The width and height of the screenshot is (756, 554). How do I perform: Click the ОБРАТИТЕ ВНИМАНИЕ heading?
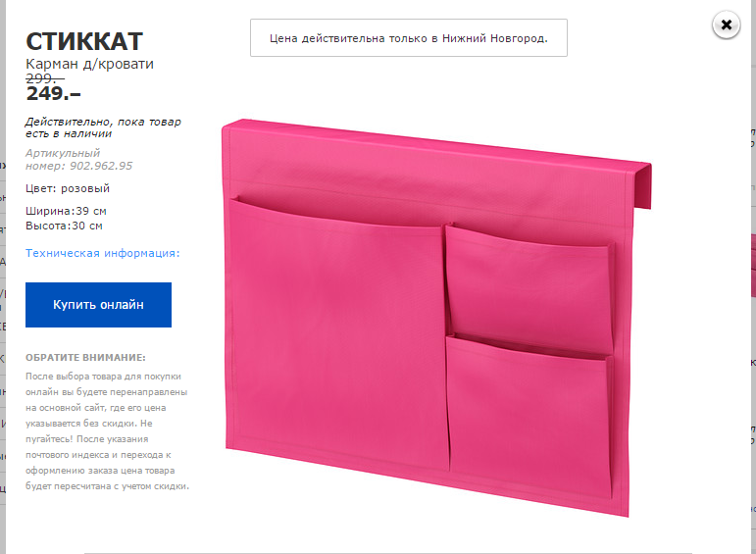[x=85, y=358]
